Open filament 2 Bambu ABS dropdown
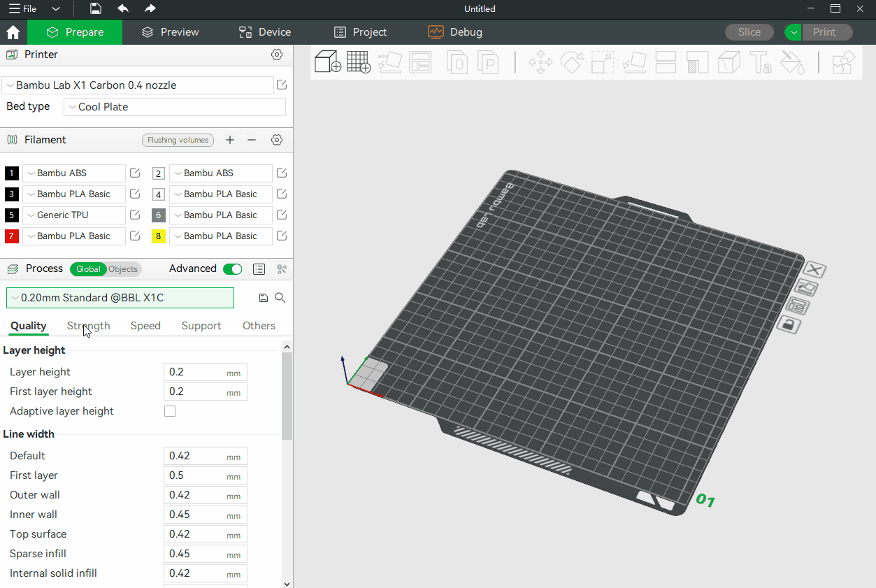This screenshot has width=876, height=588. pyautogui.click(x=221, y=173)
